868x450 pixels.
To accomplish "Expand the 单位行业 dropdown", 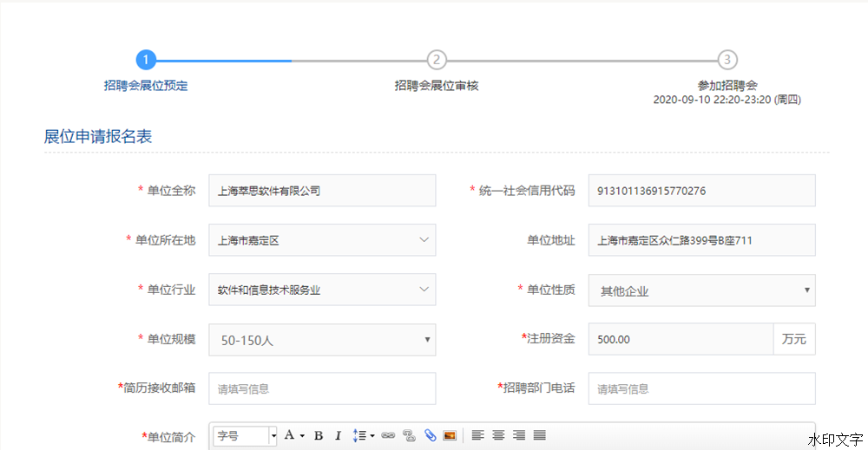I will coord(322,290).
